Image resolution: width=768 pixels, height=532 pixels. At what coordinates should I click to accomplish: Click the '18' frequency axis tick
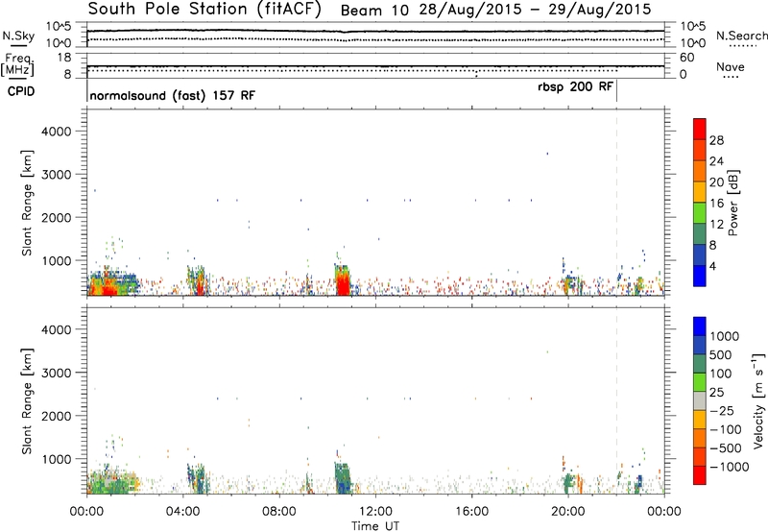tap(64, 58)
